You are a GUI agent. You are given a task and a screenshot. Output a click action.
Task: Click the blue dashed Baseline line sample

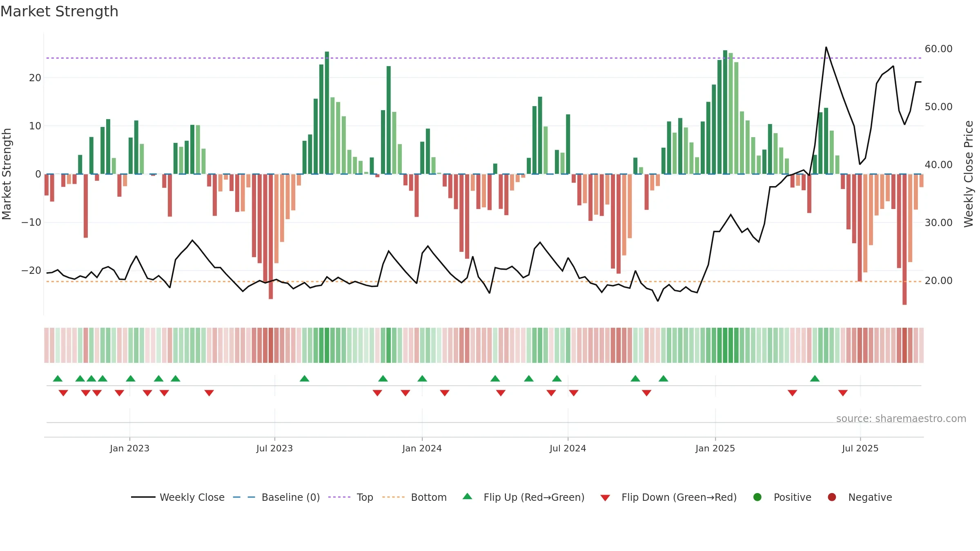click(244, 497)
